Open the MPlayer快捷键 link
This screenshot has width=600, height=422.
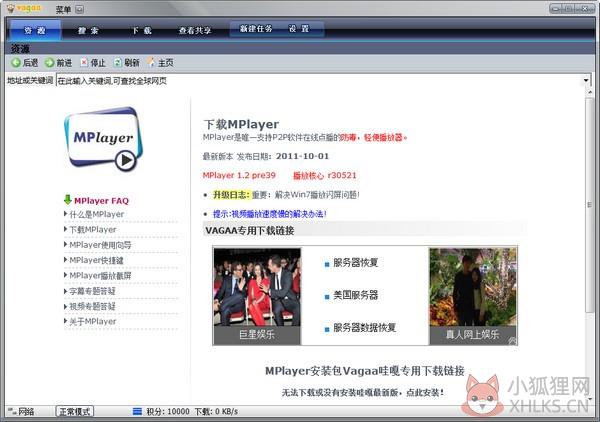pos(96,260)
